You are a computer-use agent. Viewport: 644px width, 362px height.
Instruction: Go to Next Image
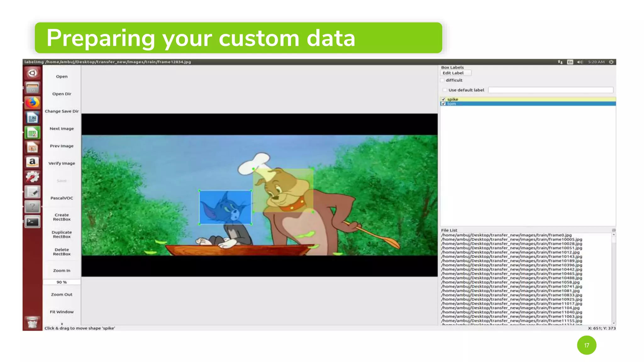62,129
